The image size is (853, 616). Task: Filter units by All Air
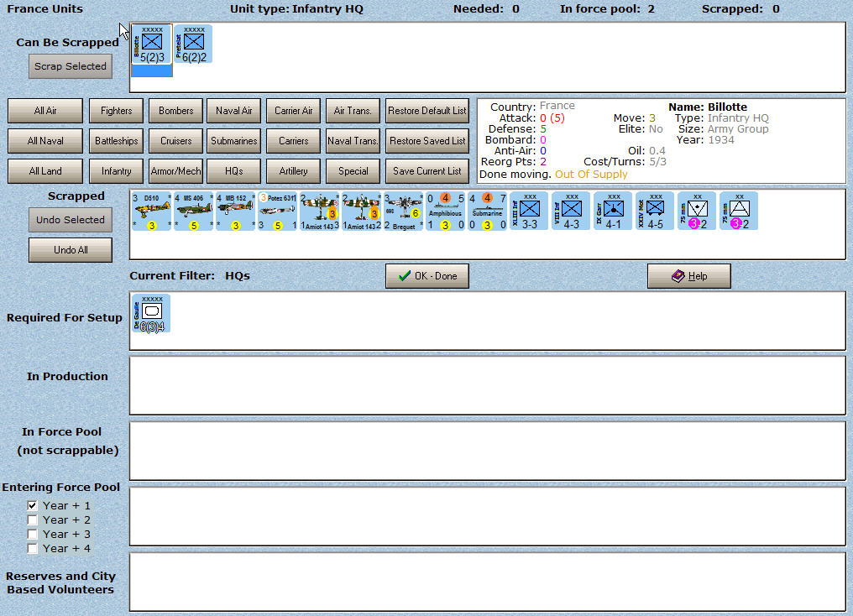point(45,111)
